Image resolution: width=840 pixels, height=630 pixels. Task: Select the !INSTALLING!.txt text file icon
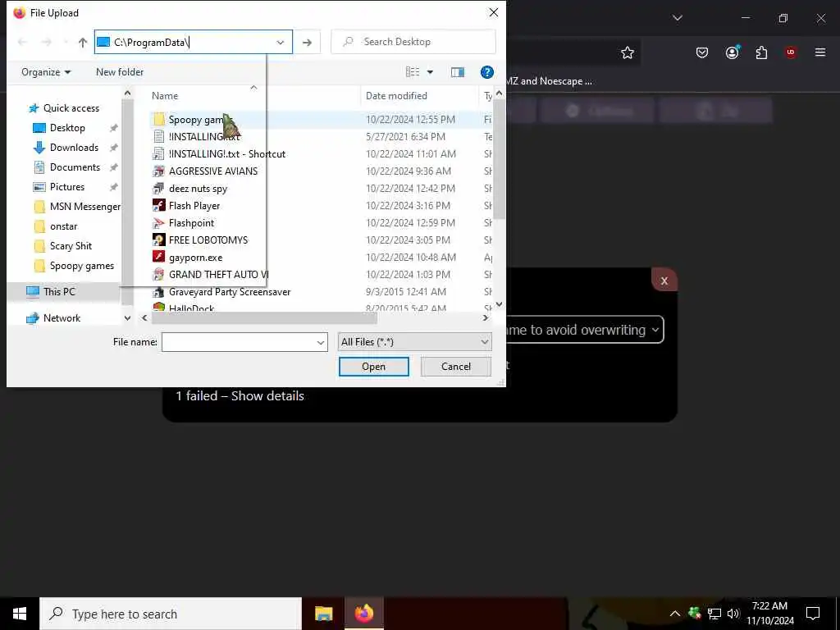coord(158,137)
